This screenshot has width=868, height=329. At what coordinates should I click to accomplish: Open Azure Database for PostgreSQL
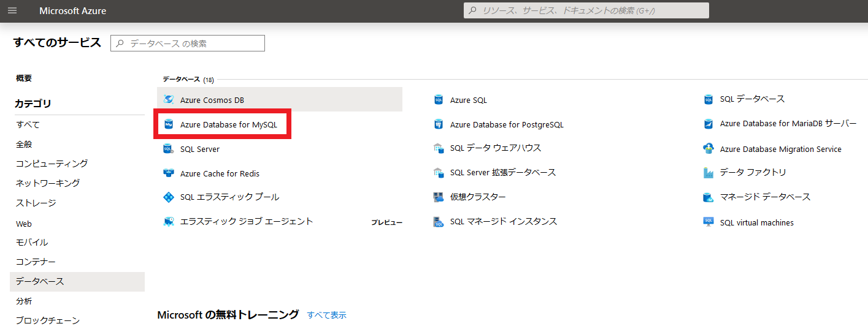click(507, 124)
